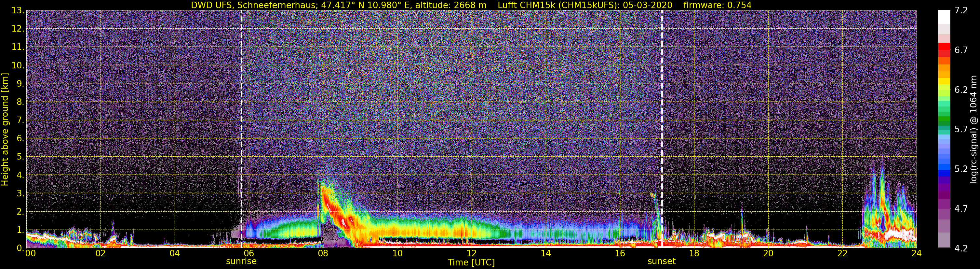Click the '8.' tick on the height axis

[20, 102]
